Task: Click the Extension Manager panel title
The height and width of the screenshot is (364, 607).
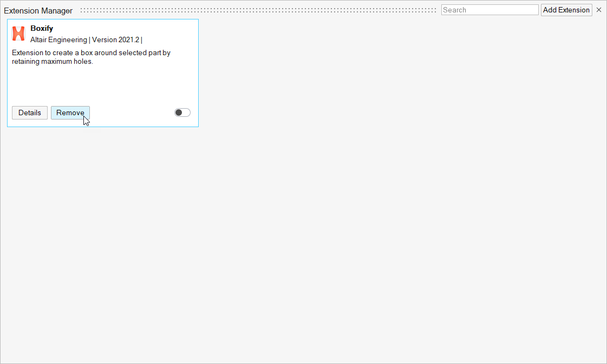Action: click(x=38, y=11)
